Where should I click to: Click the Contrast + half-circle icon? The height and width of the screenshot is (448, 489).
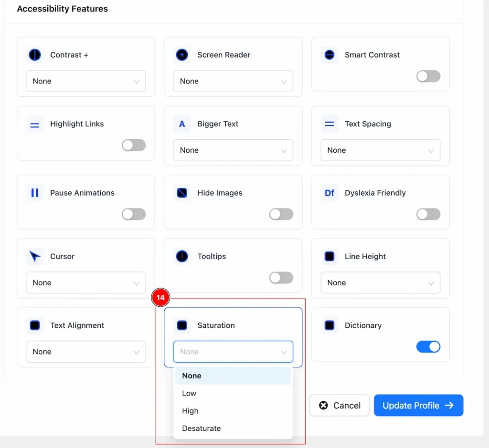[34, 55]
